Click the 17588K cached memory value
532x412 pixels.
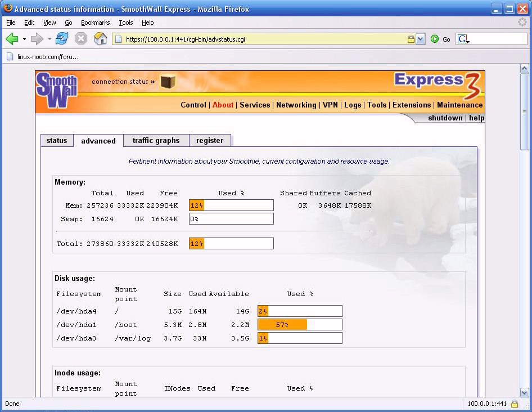tap(358, 205)
